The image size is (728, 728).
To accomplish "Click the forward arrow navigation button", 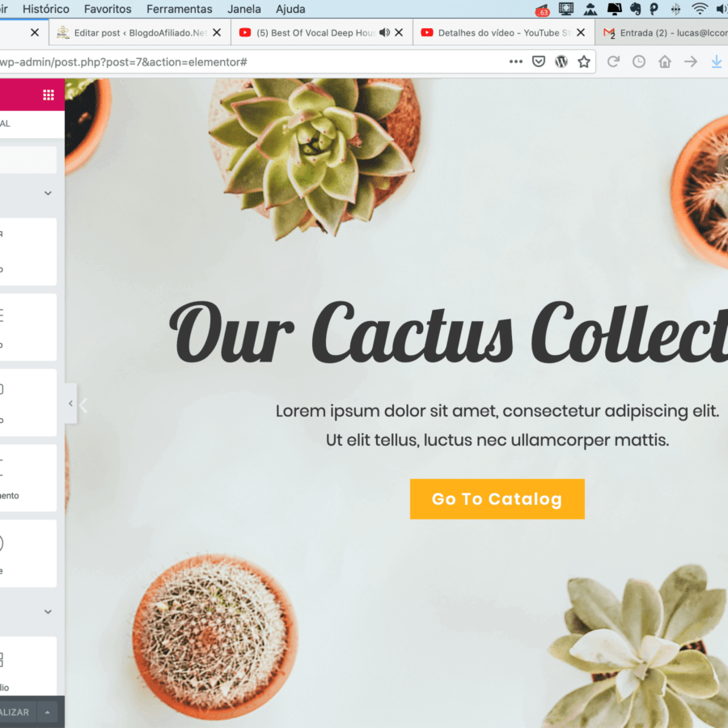I will pos(691,61).
